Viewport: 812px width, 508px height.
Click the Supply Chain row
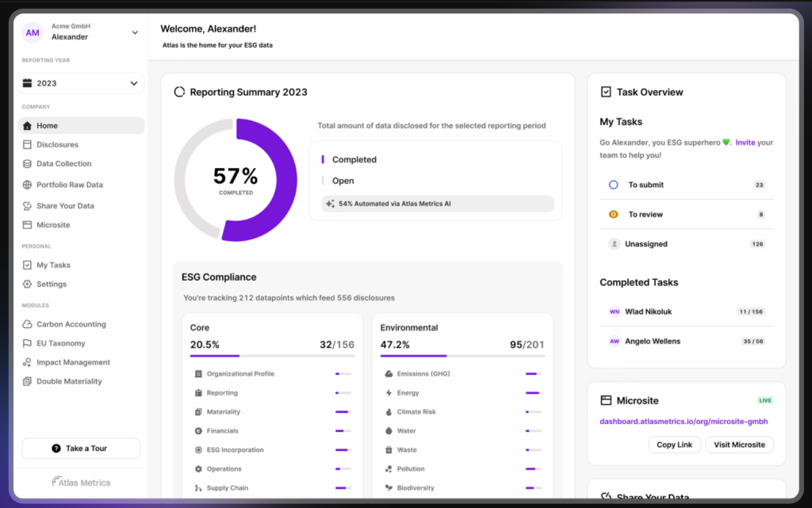(273, 488)
